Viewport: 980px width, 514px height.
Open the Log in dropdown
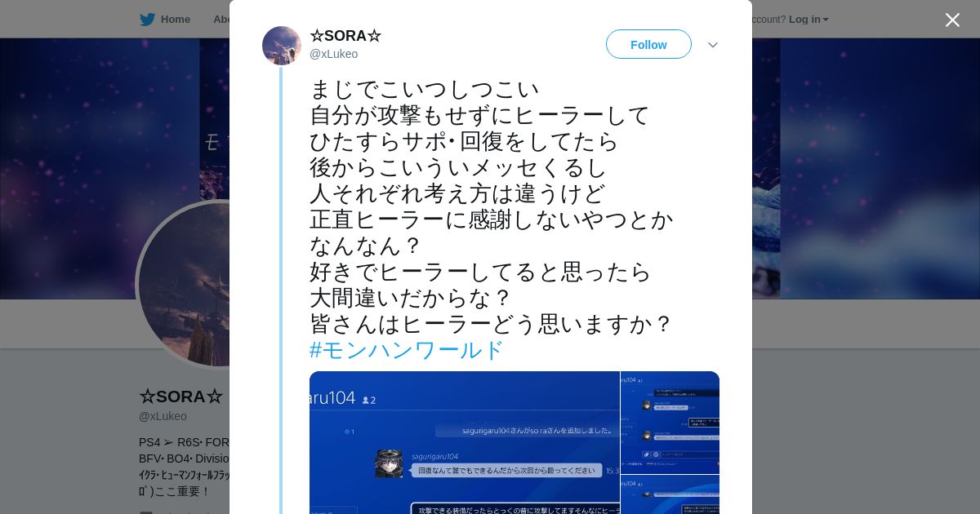coord(808,20)
